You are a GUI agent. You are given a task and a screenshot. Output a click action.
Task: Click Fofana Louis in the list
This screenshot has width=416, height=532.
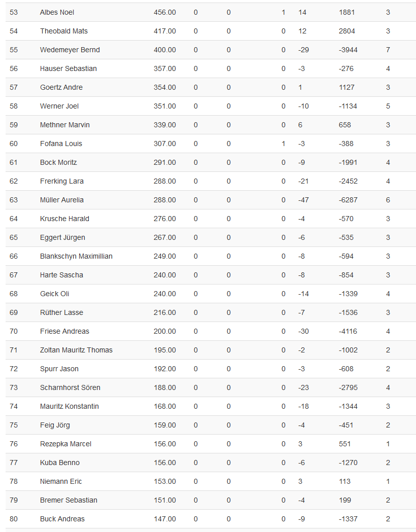click(61, 144)
